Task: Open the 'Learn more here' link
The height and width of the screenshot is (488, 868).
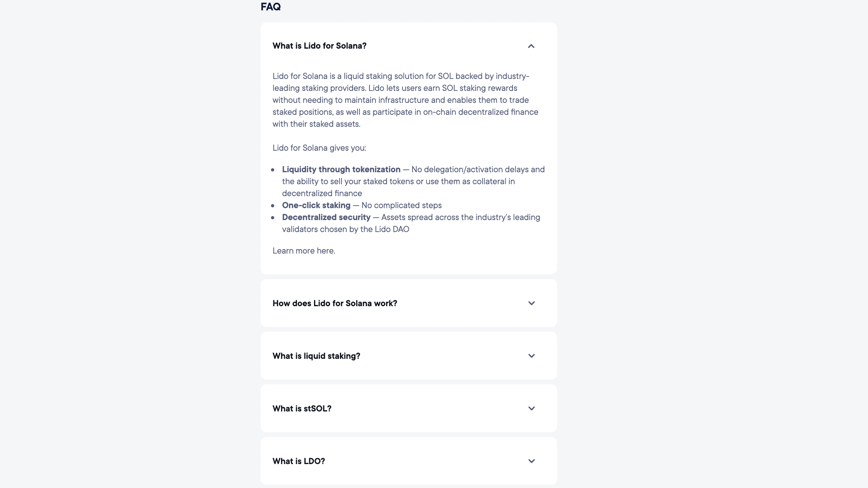Action: (x=304, y=250)
